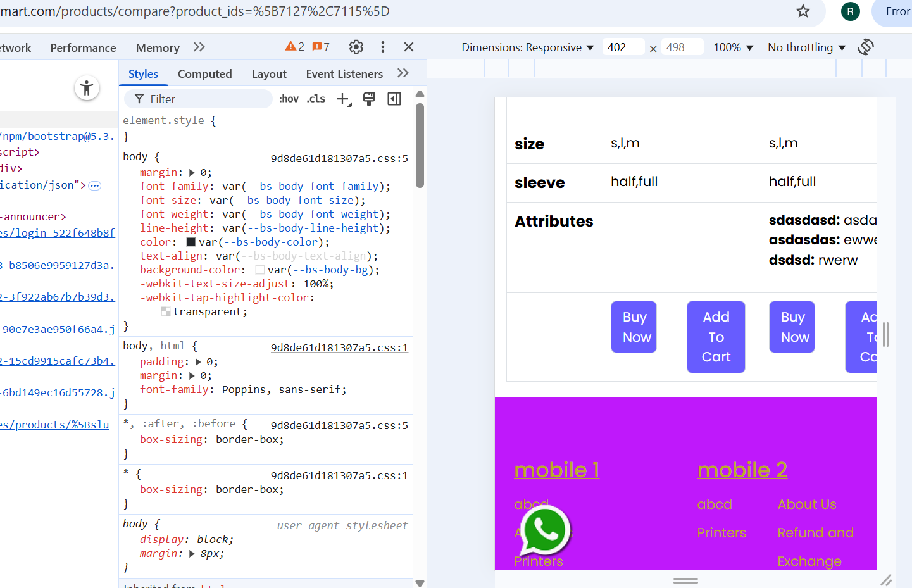Expand the padding shorthand in body, html rule
This screenshot has height=588, width=912.
click(199, 362)
